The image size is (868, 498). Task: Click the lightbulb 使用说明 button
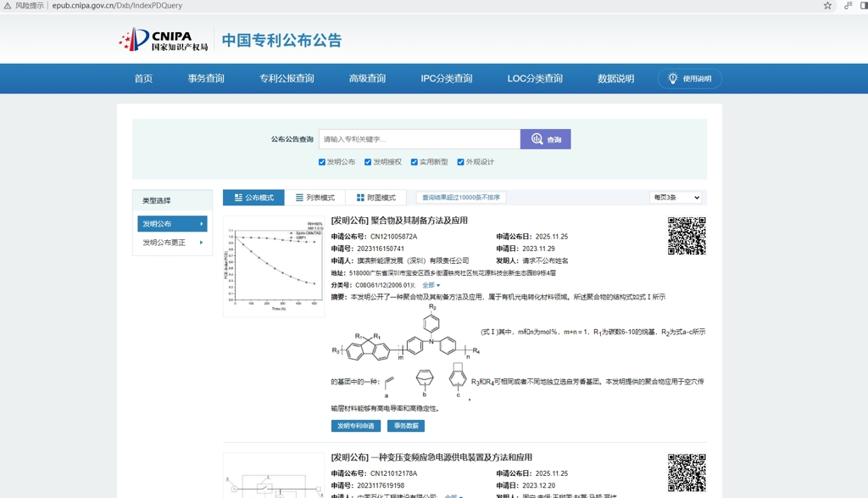tap(690, 79)
